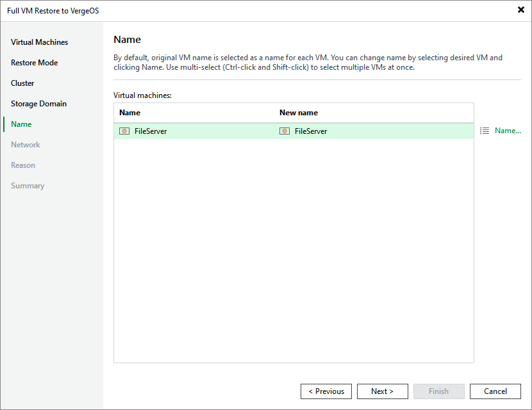Click the VM icon in the Name column
This screenshot has width=532, height=410.
(124, 131)
